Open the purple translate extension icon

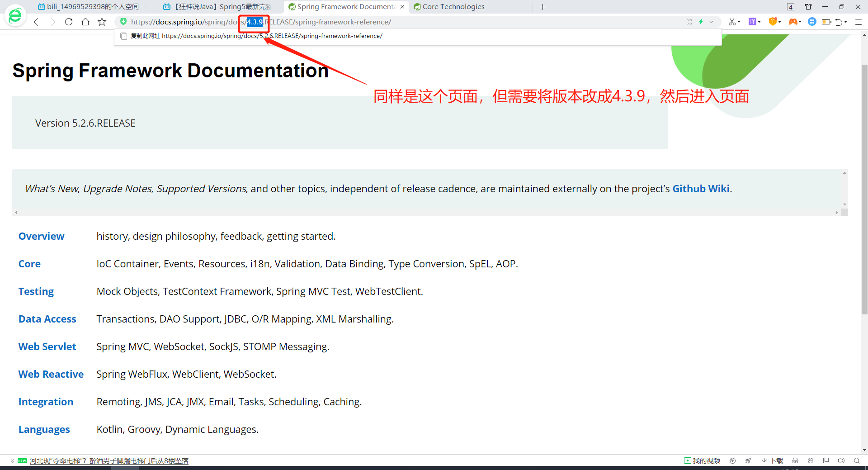pyautogui.click(x=752, y=22)
